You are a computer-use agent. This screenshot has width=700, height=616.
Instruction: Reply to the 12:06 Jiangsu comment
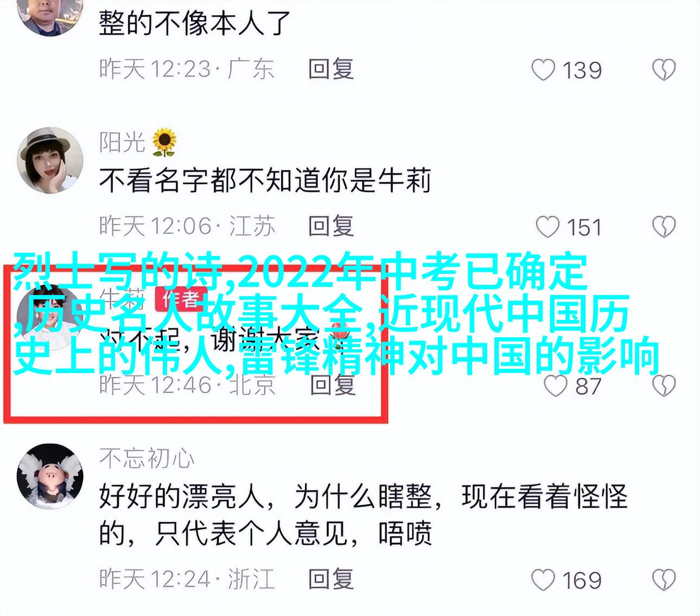[331, 226]
